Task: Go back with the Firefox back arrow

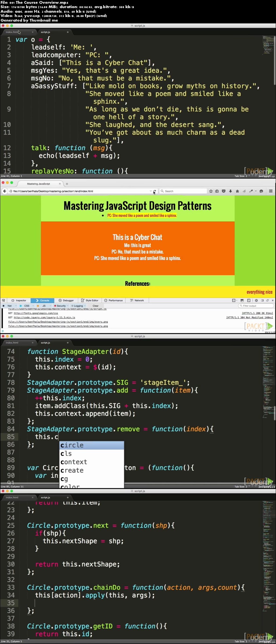Action: coord(4,191)
